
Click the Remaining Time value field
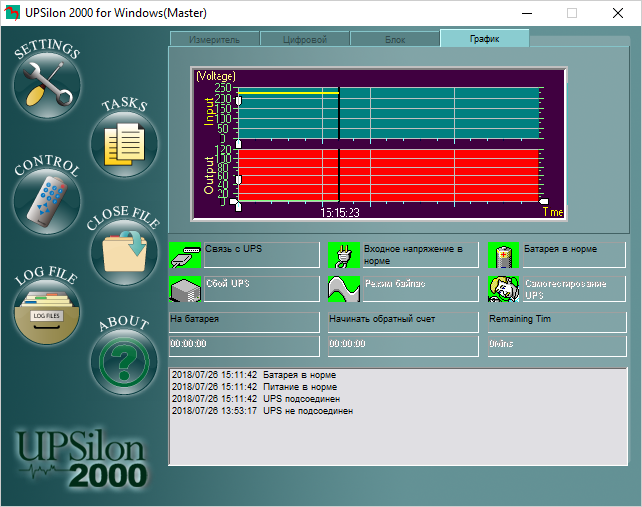(555, 345)
